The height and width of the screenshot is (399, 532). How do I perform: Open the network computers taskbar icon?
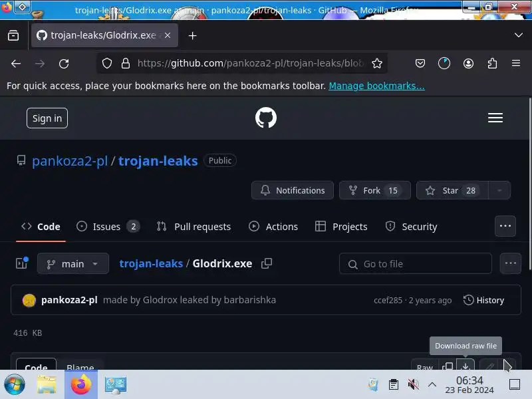tap(116, 385)
